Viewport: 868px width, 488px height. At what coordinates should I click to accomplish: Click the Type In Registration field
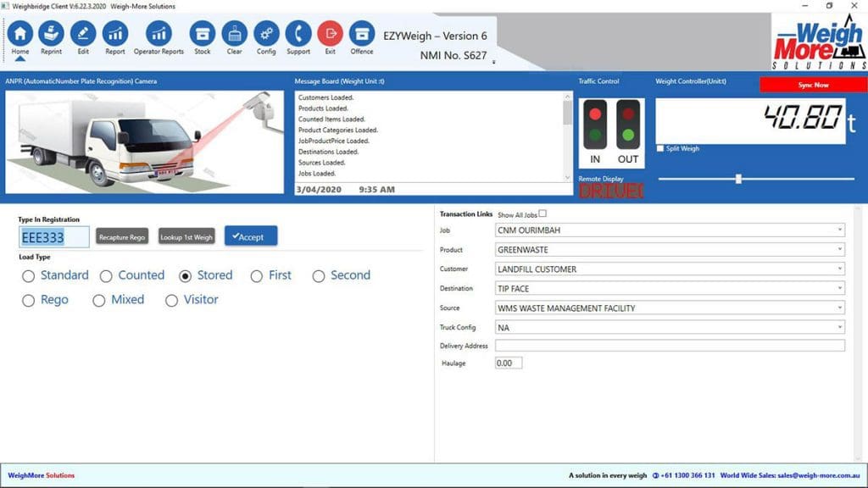click(53, 237)
